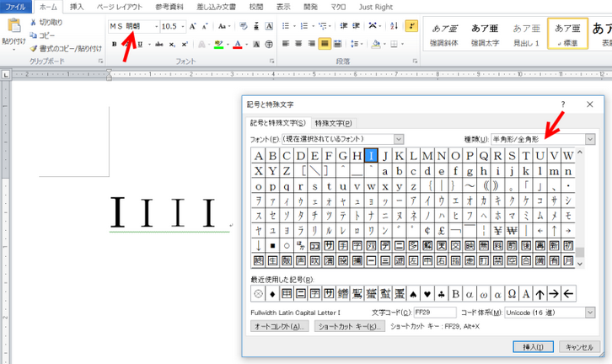Open the コード体系 Unicode dropdown

pyautogui.click(x=590, y=313)
